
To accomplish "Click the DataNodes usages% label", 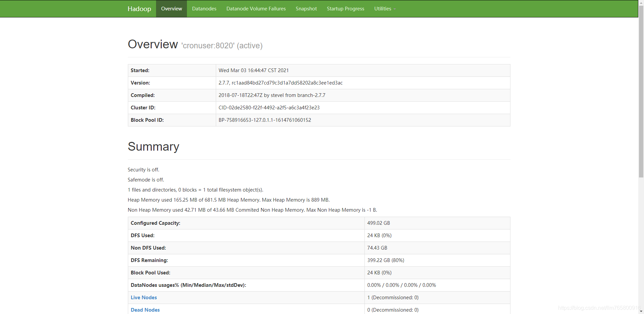I will [188, 285].
